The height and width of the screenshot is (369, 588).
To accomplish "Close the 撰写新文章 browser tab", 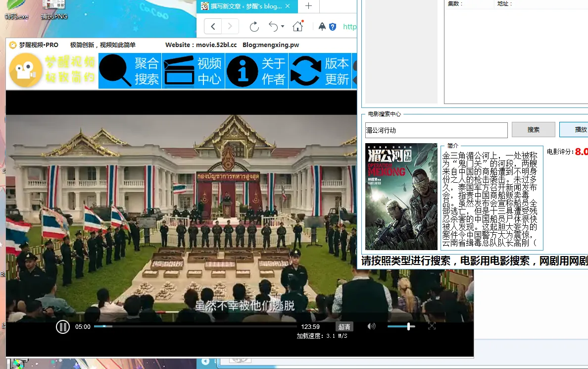I will pos(288,6).
